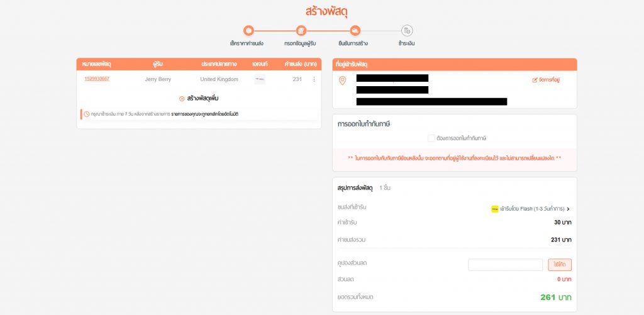Click the manage address edit link
The image size is (644, 315).
tap(547, 80)
